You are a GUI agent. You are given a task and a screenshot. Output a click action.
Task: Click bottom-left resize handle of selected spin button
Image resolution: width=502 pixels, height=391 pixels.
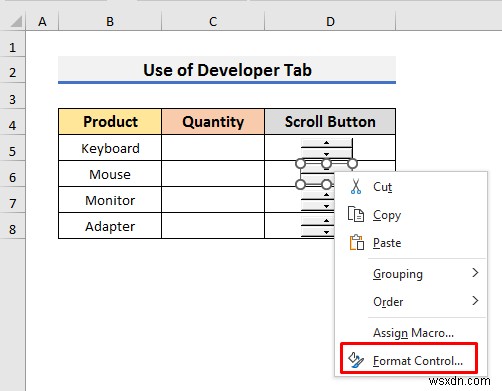point(301,184)
